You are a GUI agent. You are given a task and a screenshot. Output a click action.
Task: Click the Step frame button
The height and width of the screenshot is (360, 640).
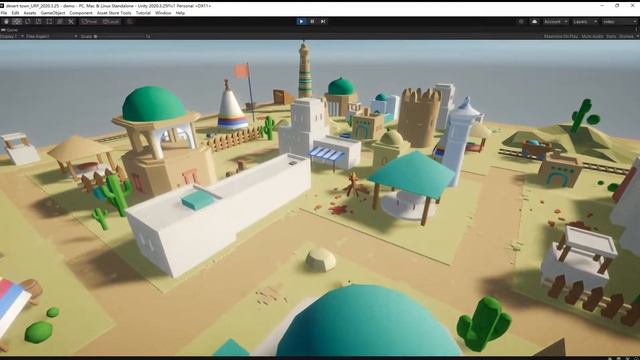[323, 22]
